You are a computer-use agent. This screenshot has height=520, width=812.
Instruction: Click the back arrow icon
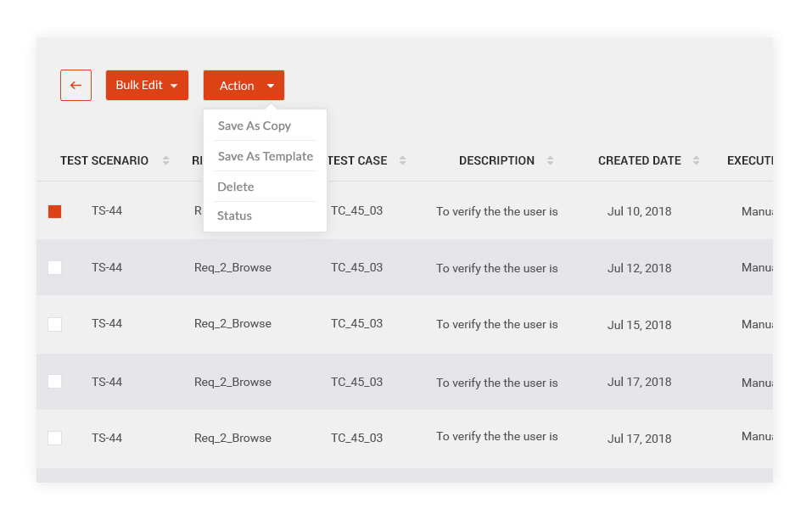(x=76, y=85)
